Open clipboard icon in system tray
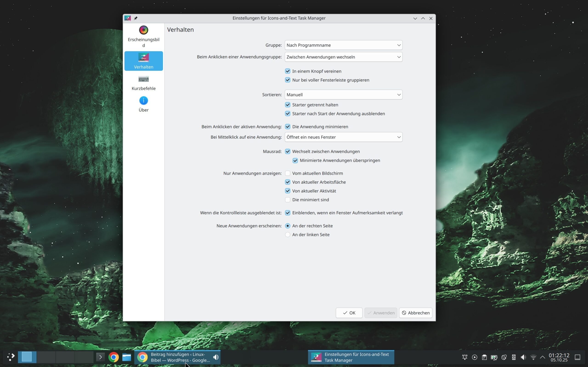Image resolution: width=588 pixels, height=367 pixels. 484,357
